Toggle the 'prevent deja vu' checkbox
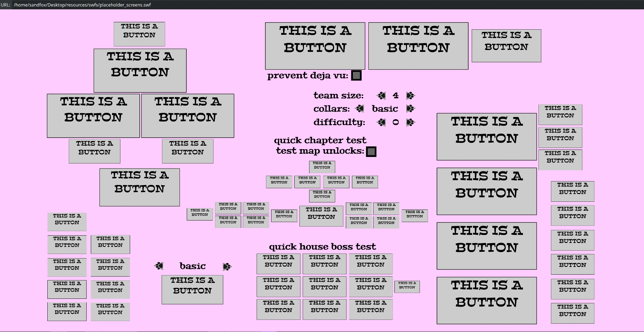 [x=356, y=75]
